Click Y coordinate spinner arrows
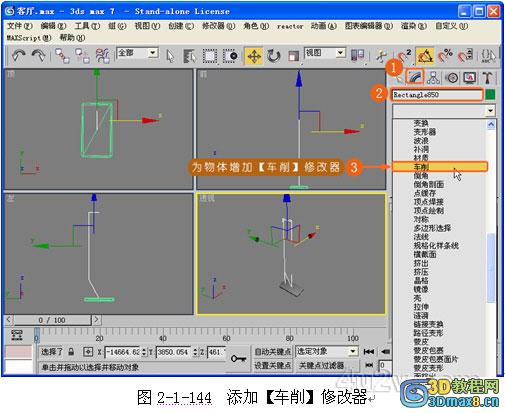Viewport: 505px width, 413px height. (196, 352)
